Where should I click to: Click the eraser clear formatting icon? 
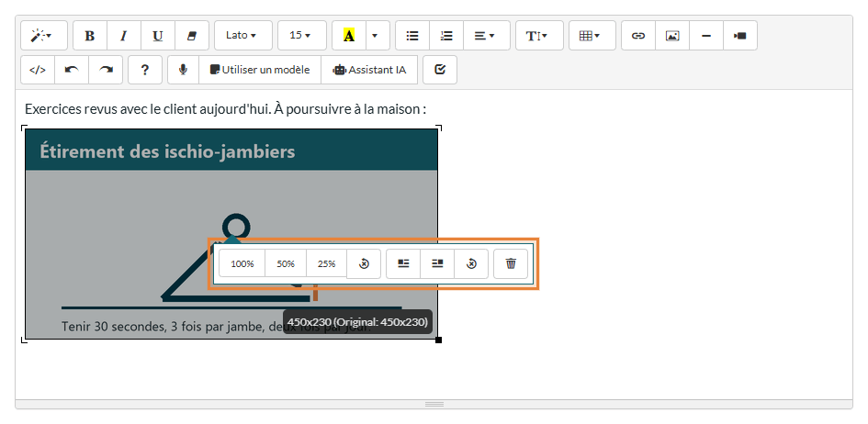click(x=192, y=36)
